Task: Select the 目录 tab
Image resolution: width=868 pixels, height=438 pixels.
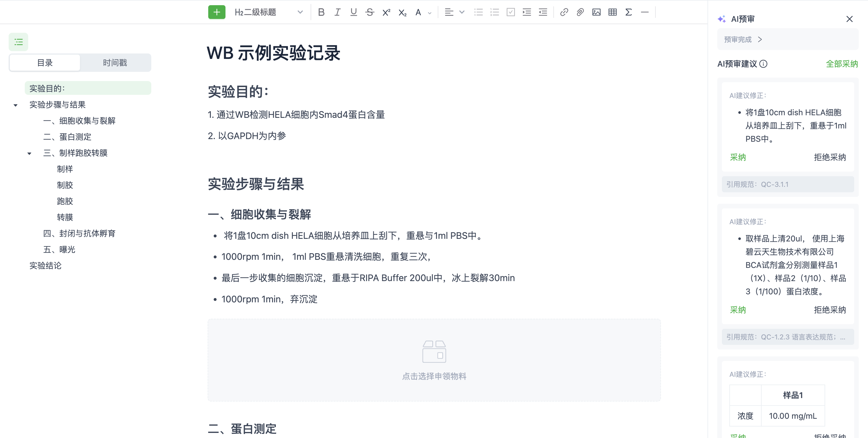Action: tap(45, 62)
